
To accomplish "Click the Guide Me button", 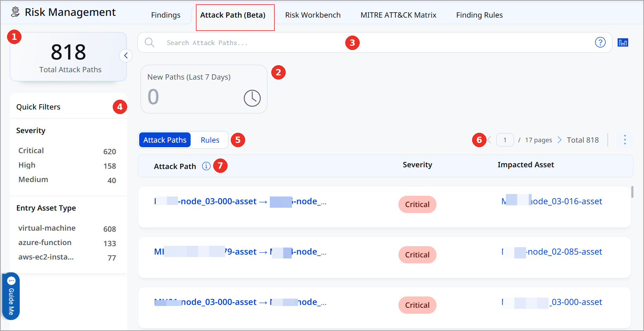I will pos(11,296).
